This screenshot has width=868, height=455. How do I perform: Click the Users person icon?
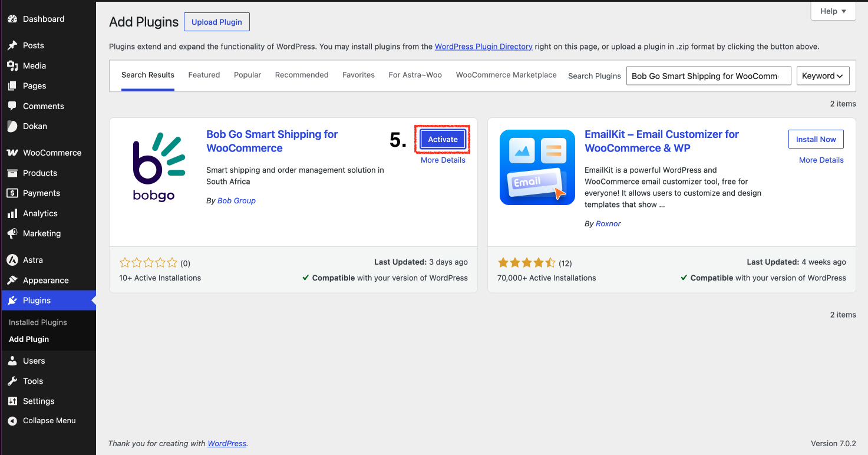(x=12, y=361)
